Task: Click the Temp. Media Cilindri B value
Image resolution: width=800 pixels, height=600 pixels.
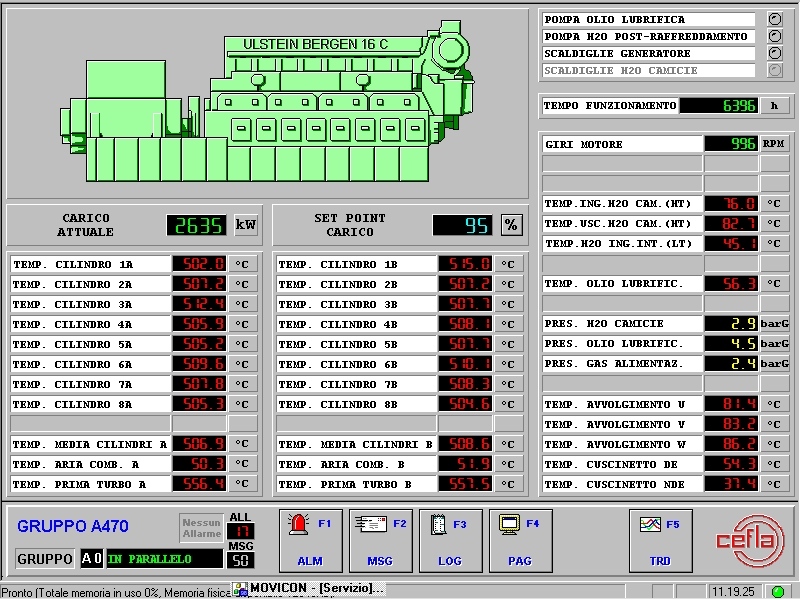Action: pos(465,444)
